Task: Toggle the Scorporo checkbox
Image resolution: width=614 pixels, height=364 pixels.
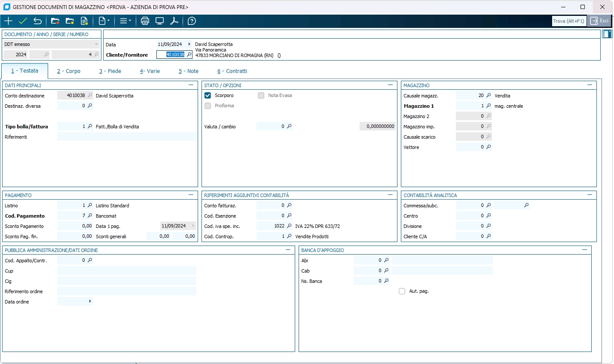Action: pyautogui.click(x=208, y=95)
